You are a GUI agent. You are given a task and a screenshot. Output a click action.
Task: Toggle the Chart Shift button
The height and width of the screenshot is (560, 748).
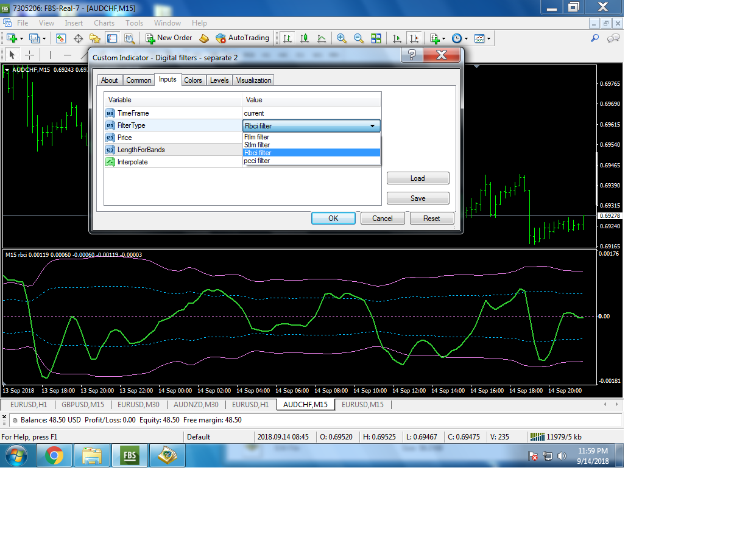(x=415, y=38)
